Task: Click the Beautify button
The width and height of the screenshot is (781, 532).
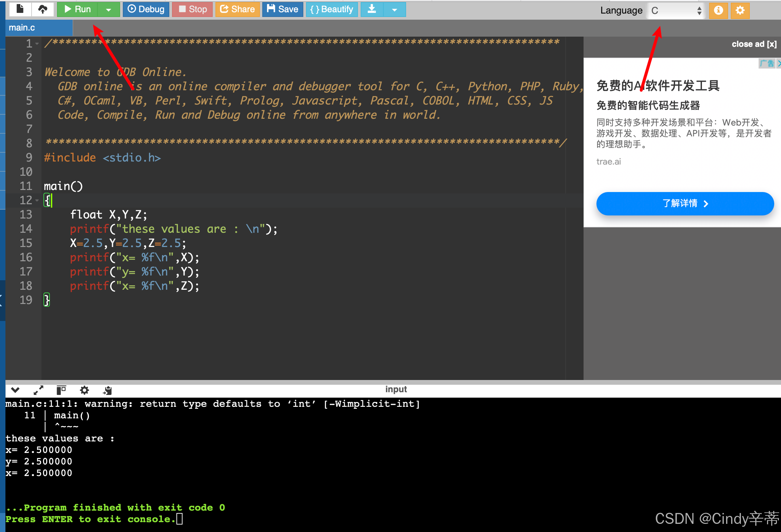Action: coord(331,9)
